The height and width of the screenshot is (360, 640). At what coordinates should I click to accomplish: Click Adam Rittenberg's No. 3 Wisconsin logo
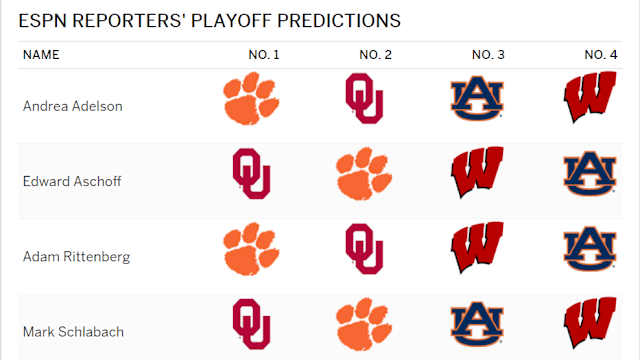pyautogui.click(x=477, y=247)
